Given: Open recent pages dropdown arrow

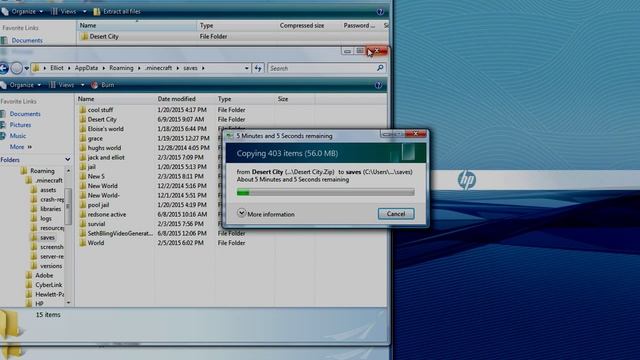Looking at the screenshot, I should click(x=27, y=68).
